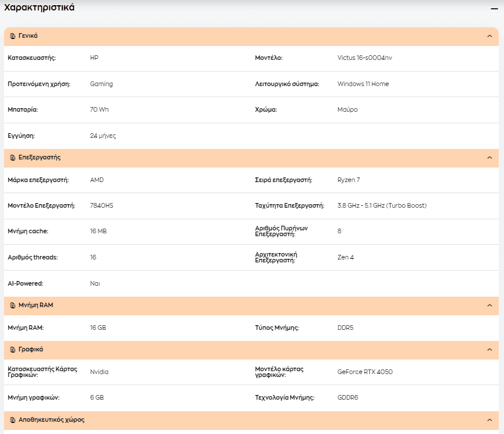Select the AI-Powered value Ναι

(x=95, y=284)
